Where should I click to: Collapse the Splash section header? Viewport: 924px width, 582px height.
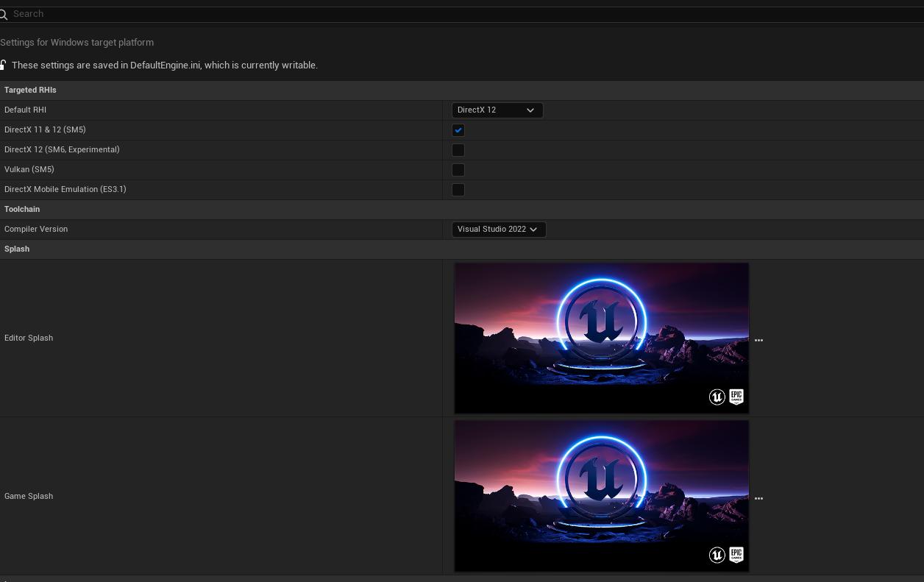pyautogui.click(x=462, y=249)
